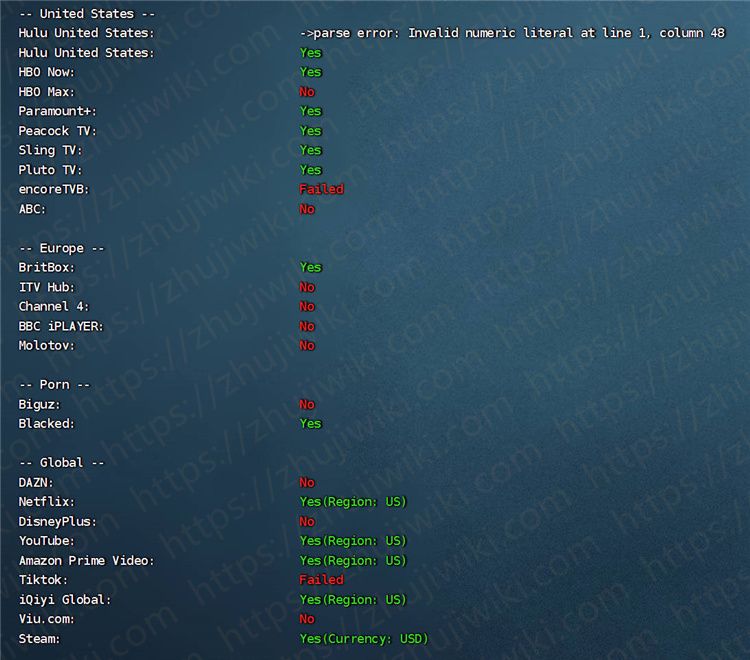Select the Failed status for encoreTVB
The width and height of the screenshot is (750, 660).
(321, 189)
